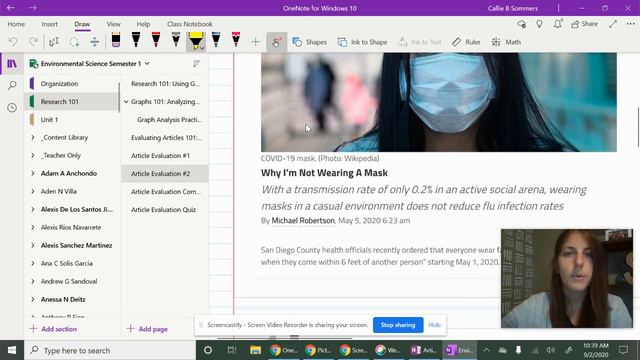Go back with the title bar back arrow
The image size is (640, 360).
[11, 8]
